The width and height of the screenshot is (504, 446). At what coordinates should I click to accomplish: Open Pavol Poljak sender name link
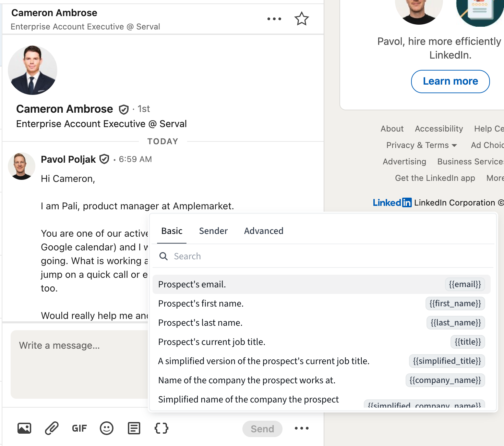(68, 159)
